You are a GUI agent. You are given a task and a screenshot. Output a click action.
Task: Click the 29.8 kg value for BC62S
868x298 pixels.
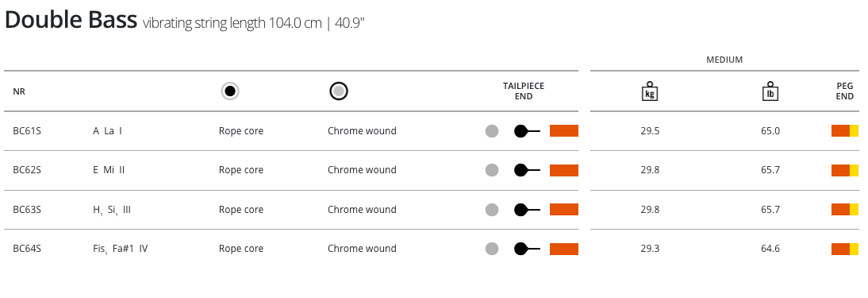pyautogui.click(x=650, y=170)
